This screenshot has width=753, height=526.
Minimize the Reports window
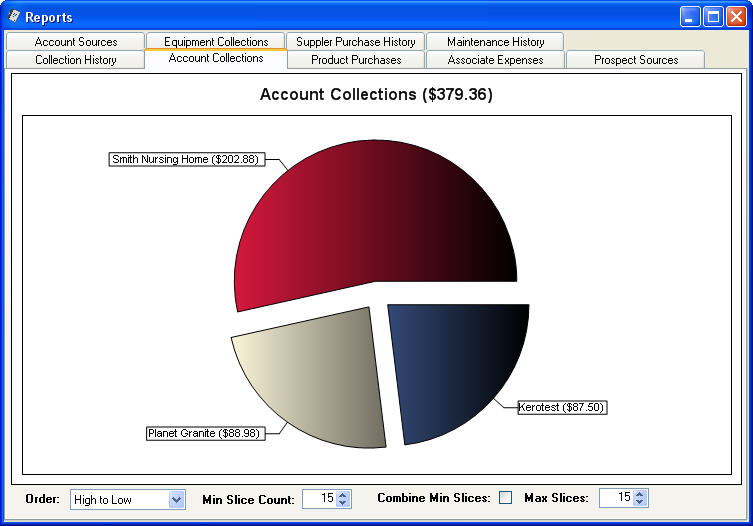690,17
